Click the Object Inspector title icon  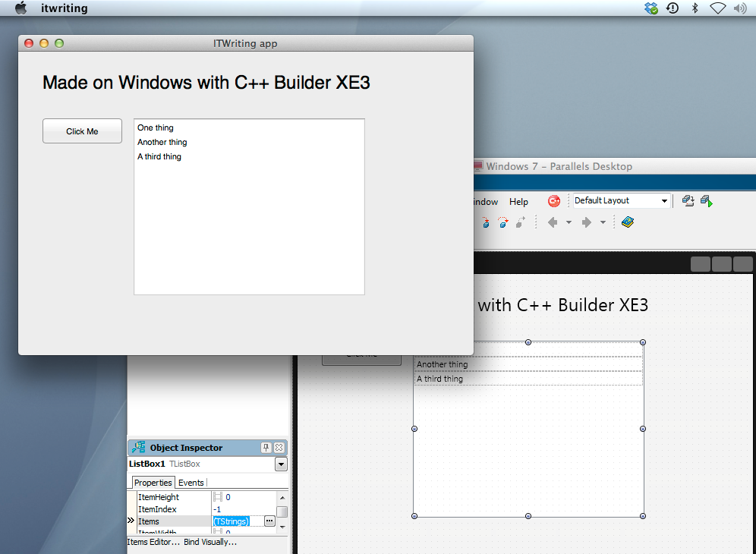pyautogui.click(x=139, y=447)
